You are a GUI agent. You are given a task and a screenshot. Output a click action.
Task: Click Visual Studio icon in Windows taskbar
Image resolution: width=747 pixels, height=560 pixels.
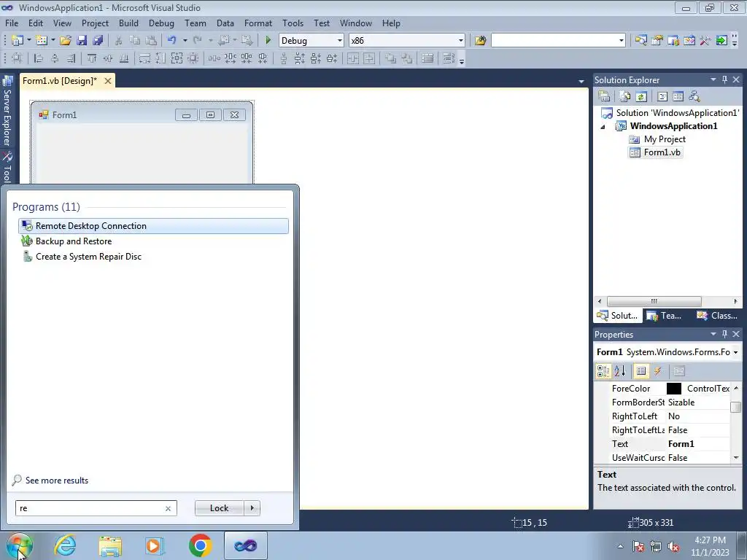tap(246, 545)
